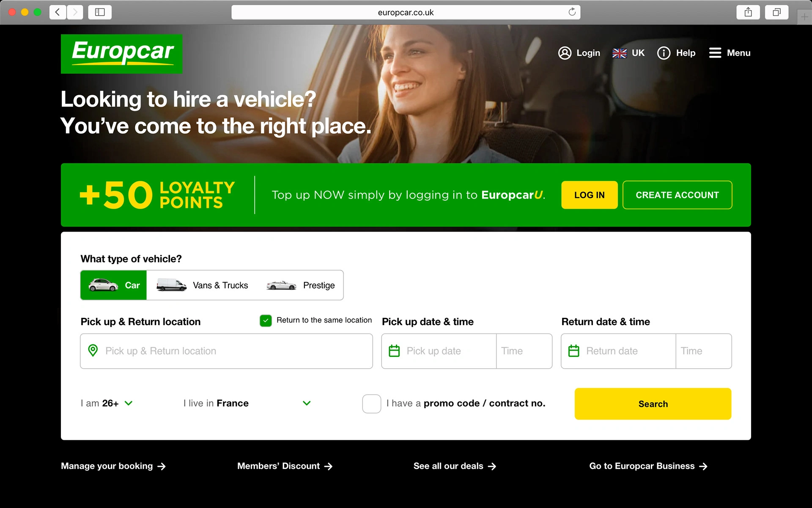This screenshot has height=508, width=812.
Task: Reload the page in Safari
Action: [572, 12]
